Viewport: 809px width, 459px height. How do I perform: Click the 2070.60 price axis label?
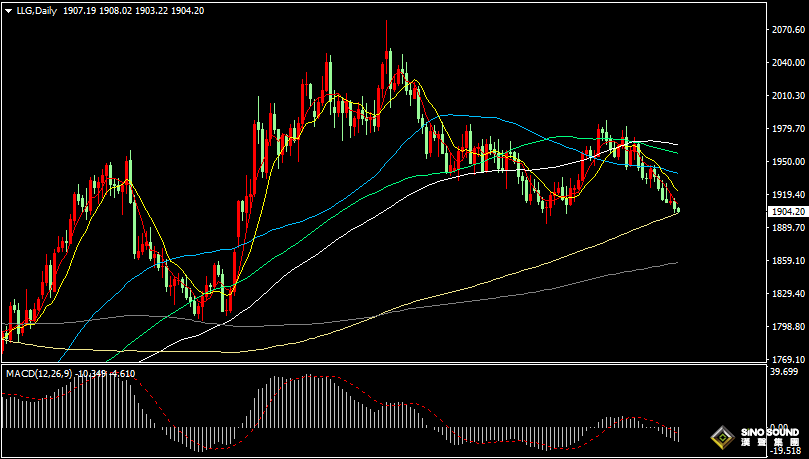point(787,30)
